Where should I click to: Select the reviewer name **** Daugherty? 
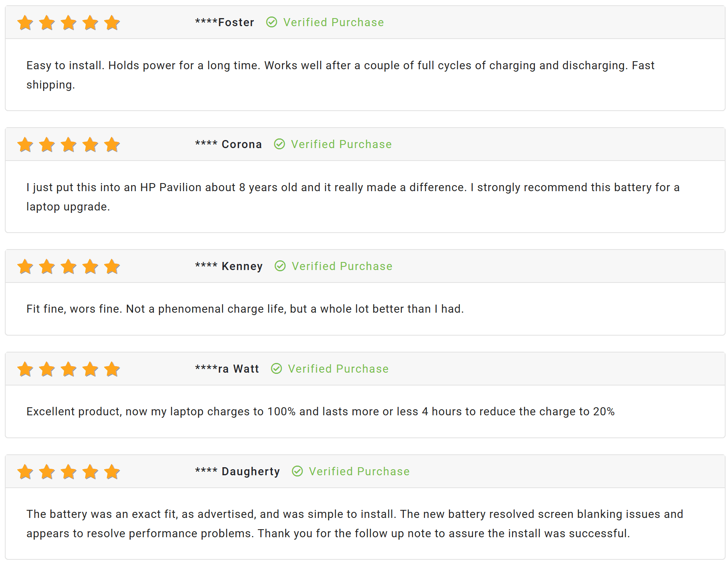(x=237, y=471)
